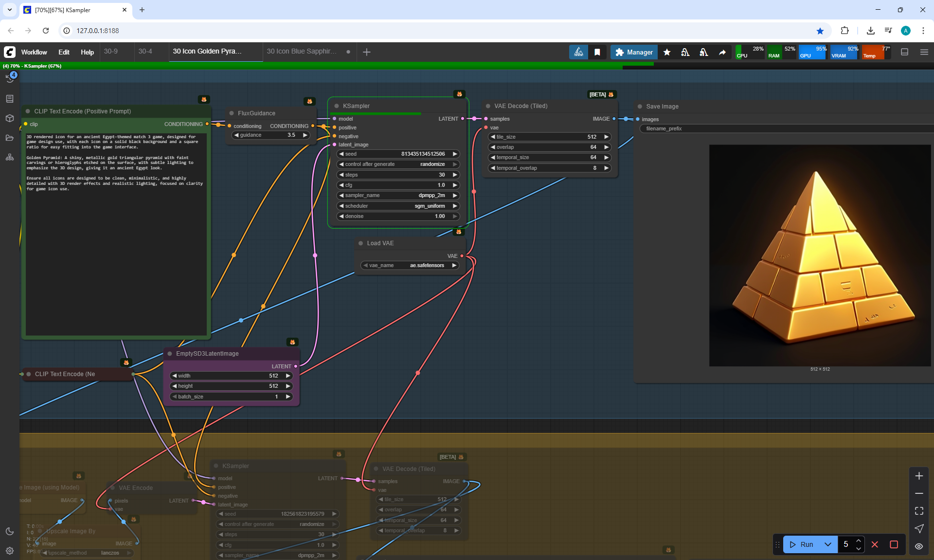
Task: Click the fit view icon on canvas
Action: [919, 511]
